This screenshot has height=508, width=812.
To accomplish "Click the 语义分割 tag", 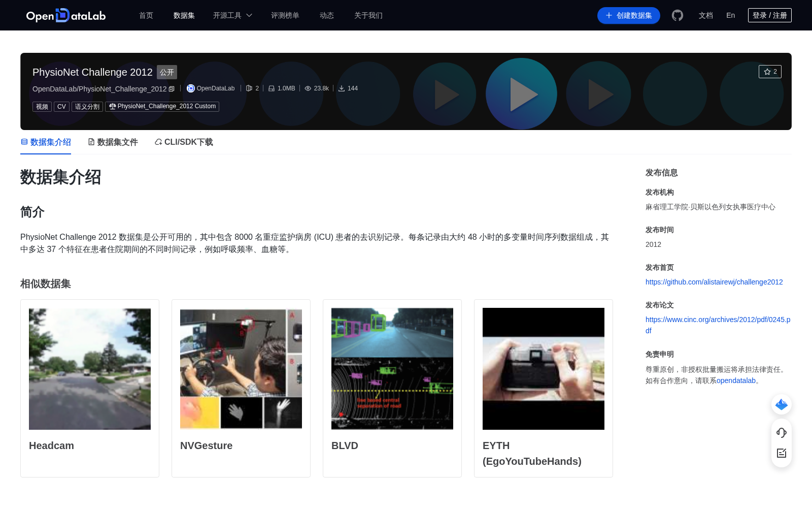I will pyautogui.click(x=87, y=107).
